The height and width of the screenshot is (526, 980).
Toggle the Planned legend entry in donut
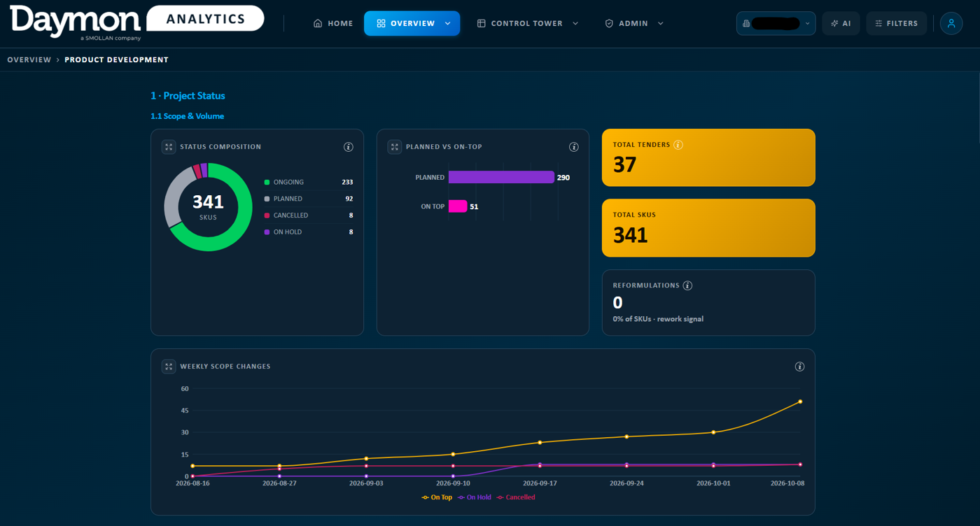308,199
